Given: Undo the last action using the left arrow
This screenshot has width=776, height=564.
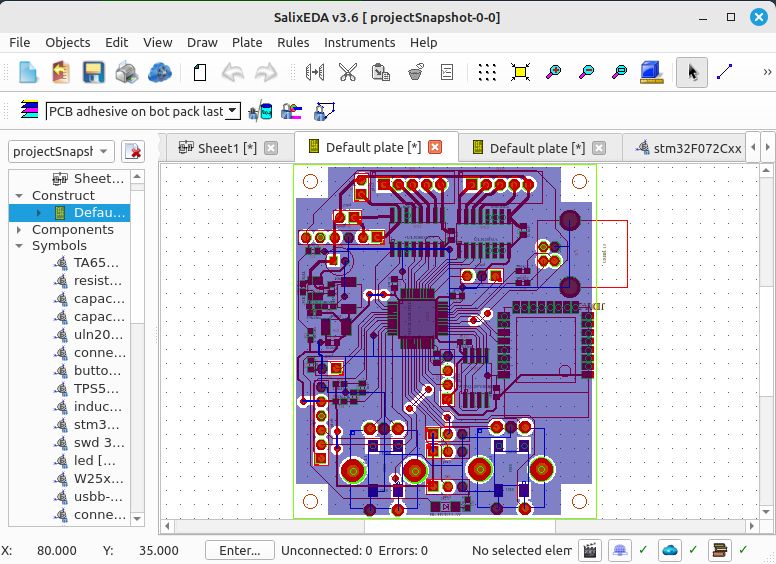Looking at the screenshot, I should (233, 72).
